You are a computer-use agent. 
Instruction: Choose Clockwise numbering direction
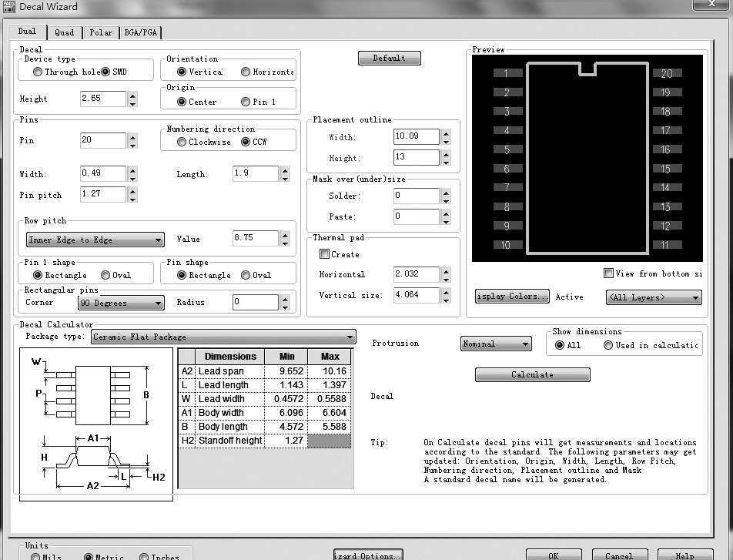(x=182, y=142)
